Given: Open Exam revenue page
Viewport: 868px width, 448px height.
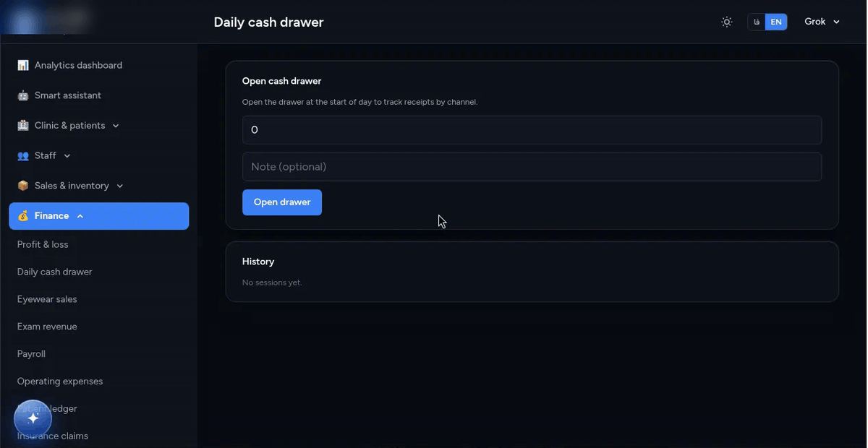Looking at the screenshot, I should click(47, 327).
